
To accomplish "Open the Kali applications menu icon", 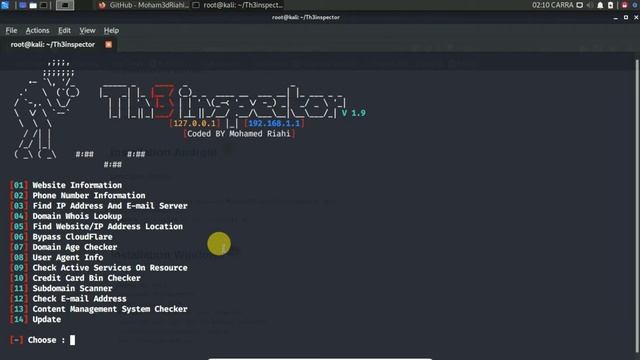I will [4, 5].
